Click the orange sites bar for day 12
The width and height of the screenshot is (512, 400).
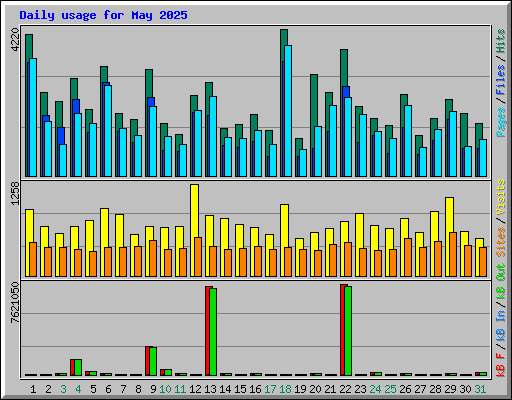tap(198, 257)
